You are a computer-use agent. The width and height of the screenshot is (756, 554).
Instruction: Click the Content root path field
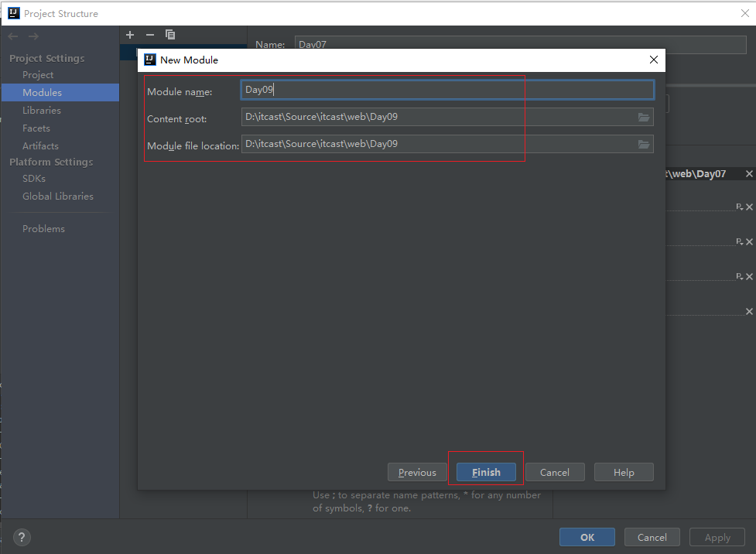[x=437, y=117]
